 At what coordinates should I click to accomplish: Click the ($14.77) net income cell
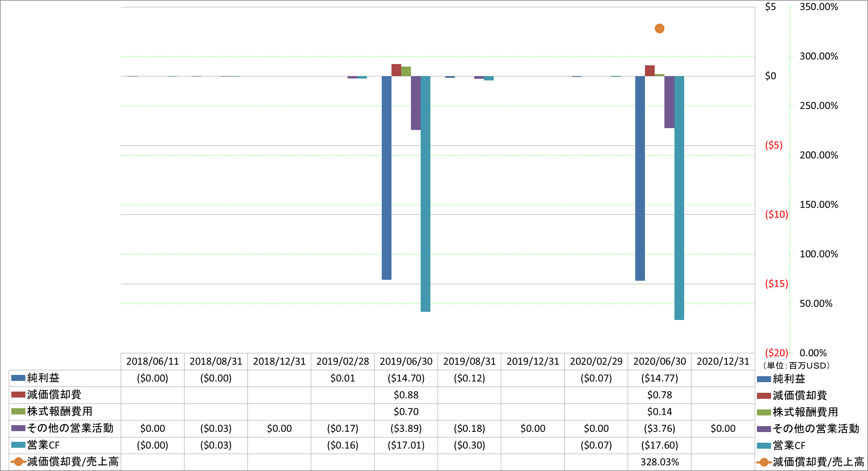click(x=659, y=378)
